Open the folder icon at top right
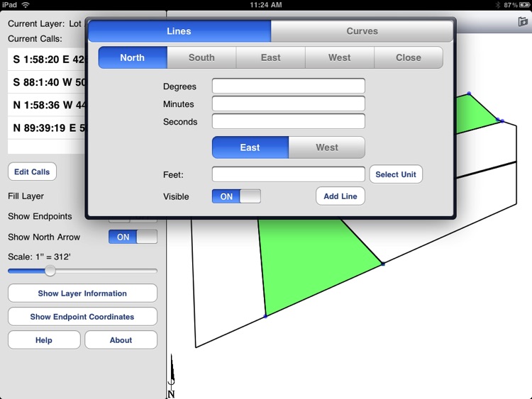 tap(523, 22)
